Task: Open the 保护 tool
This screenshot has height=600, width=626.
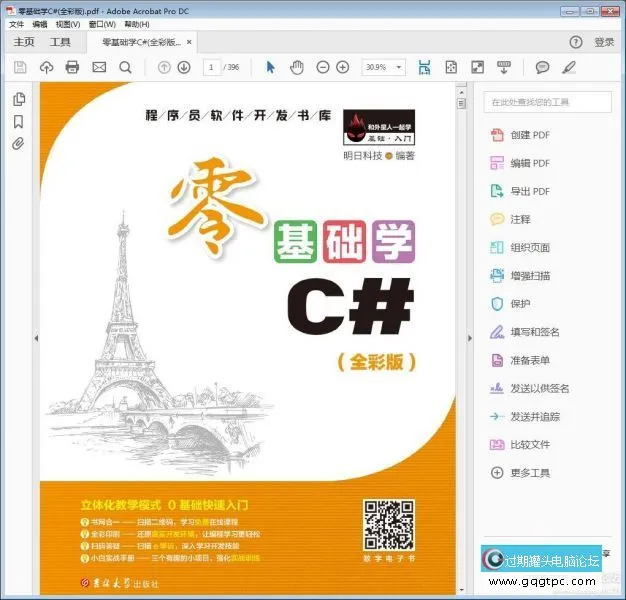Action: [510, 304]
